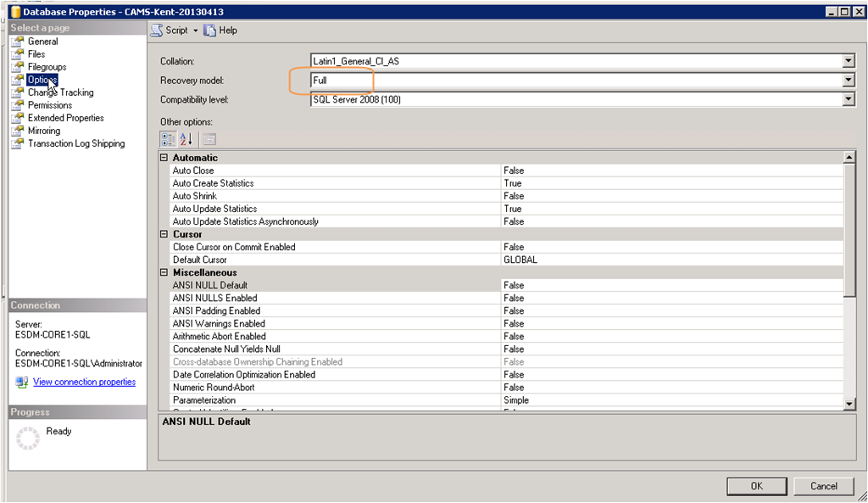Screen dimensions: 868x503
Task: Open the Collation dropdown list
Action: coord(849,61)
